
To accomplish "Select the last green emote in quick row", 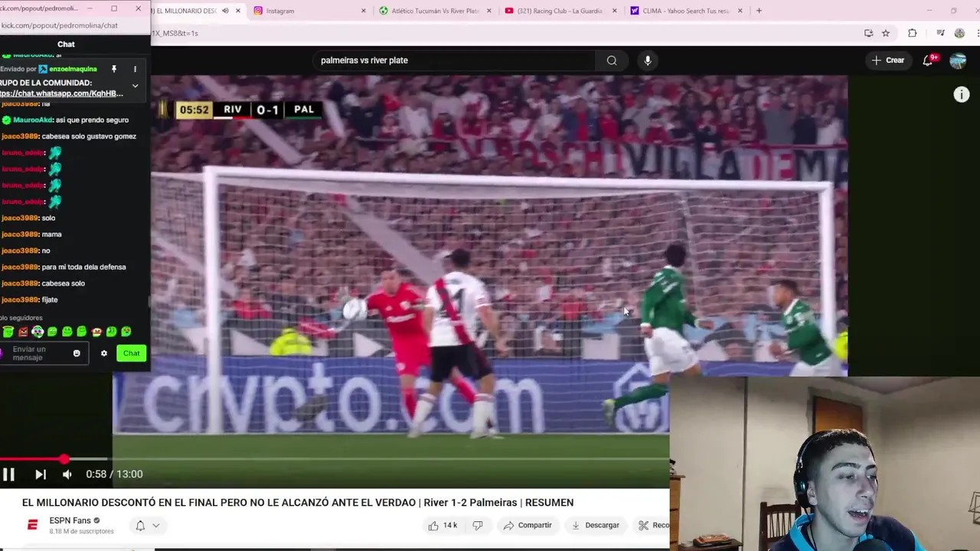I will [126, 332].
